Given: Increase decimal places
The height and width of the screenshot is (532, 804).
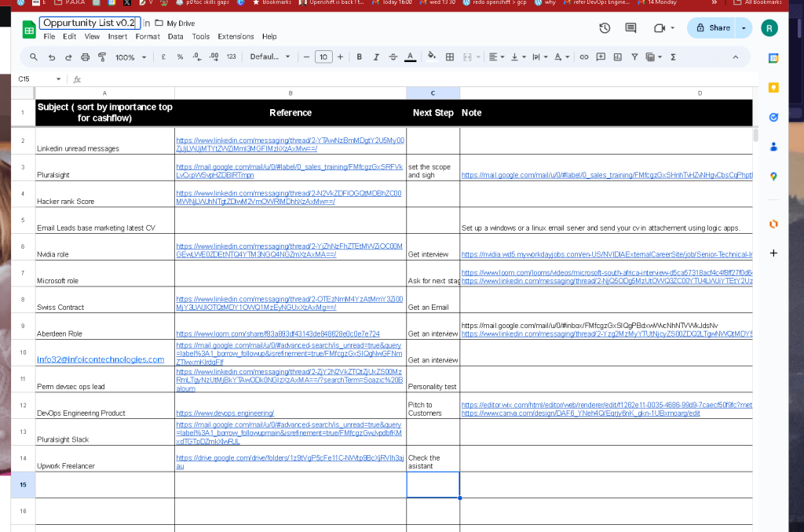Looking at the screenshot, I should [214, 57].
